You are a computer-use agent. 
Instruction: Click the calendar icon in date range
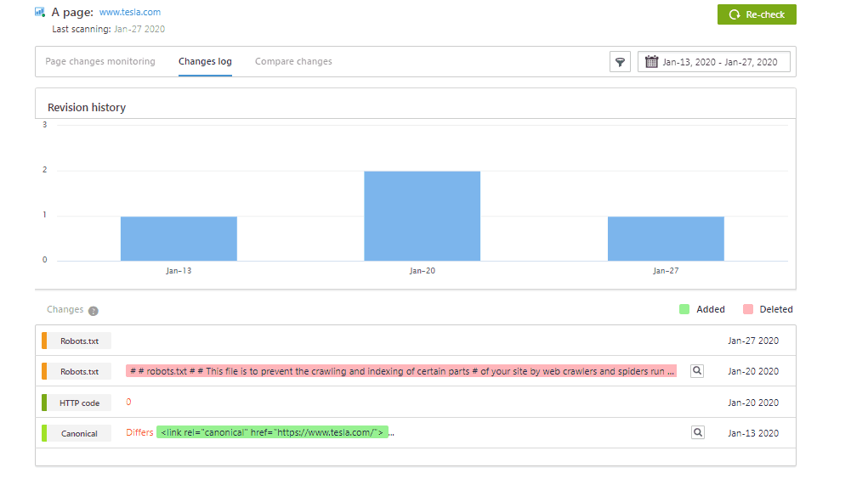[x=651, y=62]
